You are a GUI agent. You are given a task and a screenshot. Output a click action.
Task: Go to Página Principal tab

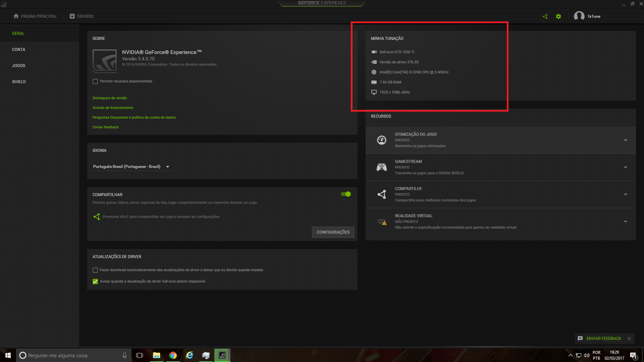click(35, 16)
